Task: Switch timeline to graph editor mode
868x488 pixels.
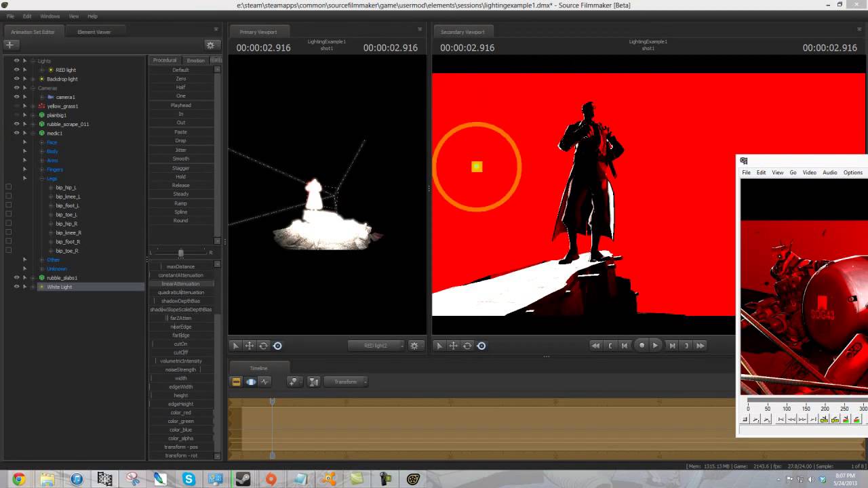Action: (x=264, y=382)
